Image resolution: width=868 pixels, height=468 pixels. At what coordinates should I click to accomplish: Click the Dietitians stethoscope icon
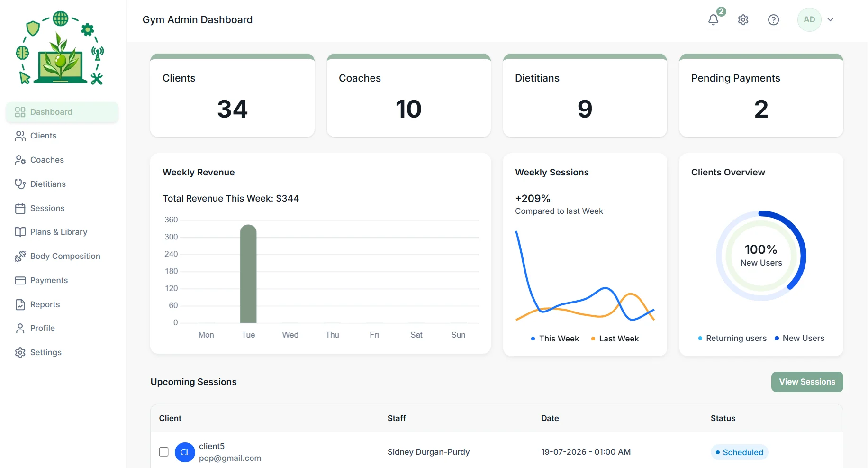point(20,184)
